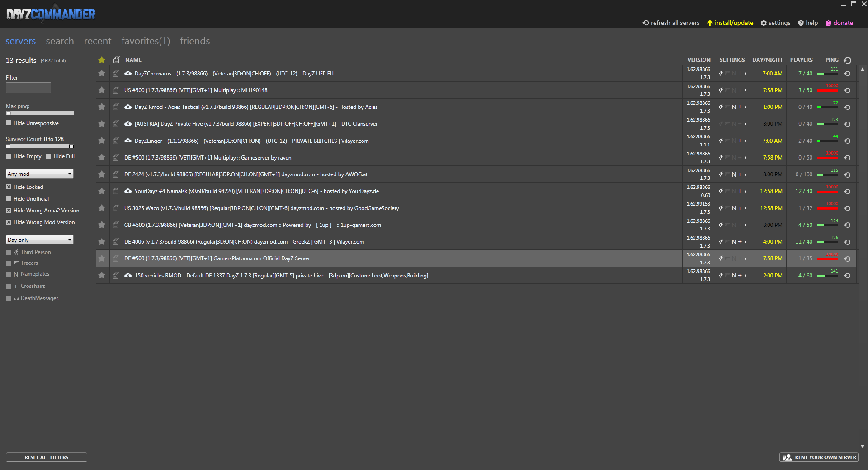
Task: Favorite the YourDayz #4 Namalsk server
Action: pyautogui.click(x=102, y=191)
